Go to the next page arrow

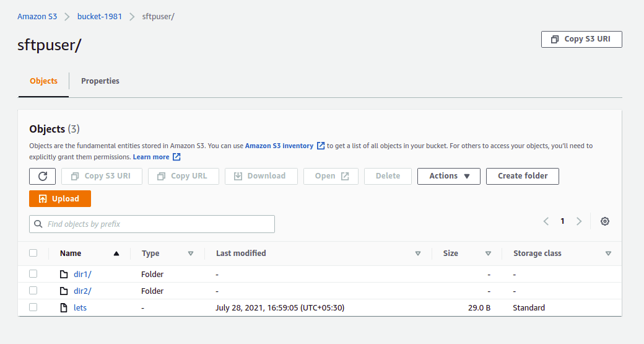click(x=579, y=221)
